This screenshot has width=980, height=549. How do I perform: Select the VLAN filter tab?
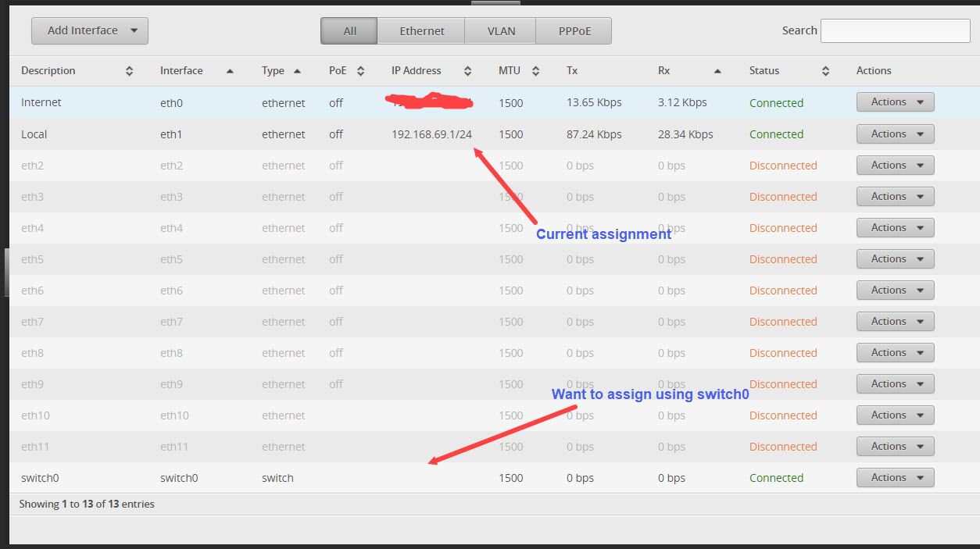(501, 31)
